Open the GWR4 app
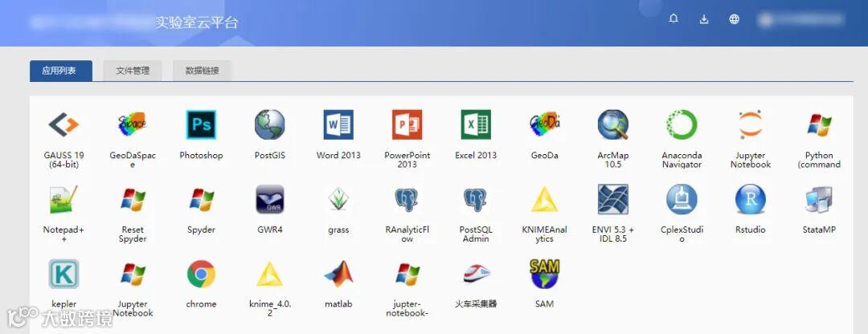Viewport: 868px width, 334px height. pyautogui.click(x=269, y=199)
